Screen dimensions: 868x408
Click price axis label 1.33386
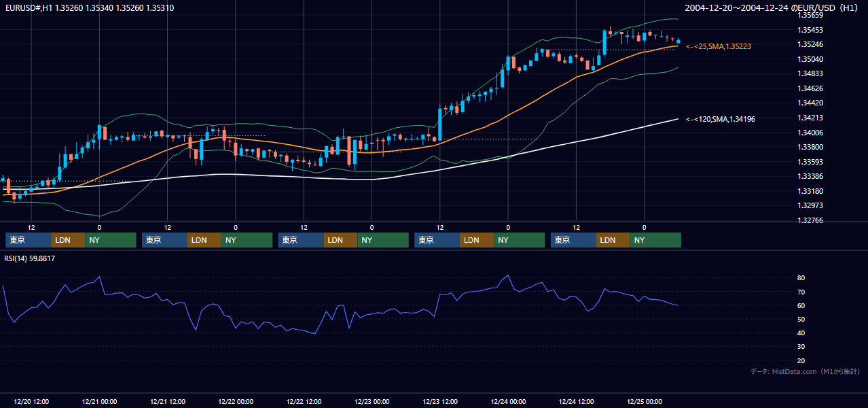tap(810, 176)
